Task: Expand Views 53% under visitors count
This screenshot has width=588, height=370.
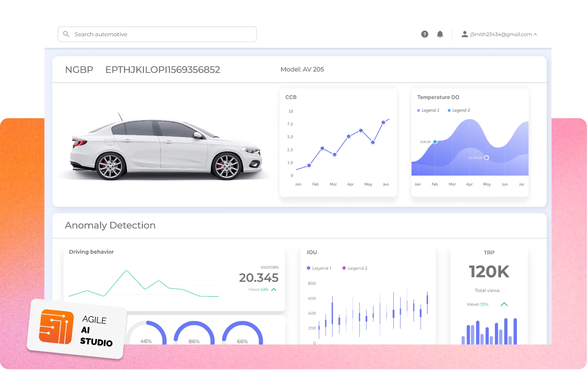Action: [258, 290]
